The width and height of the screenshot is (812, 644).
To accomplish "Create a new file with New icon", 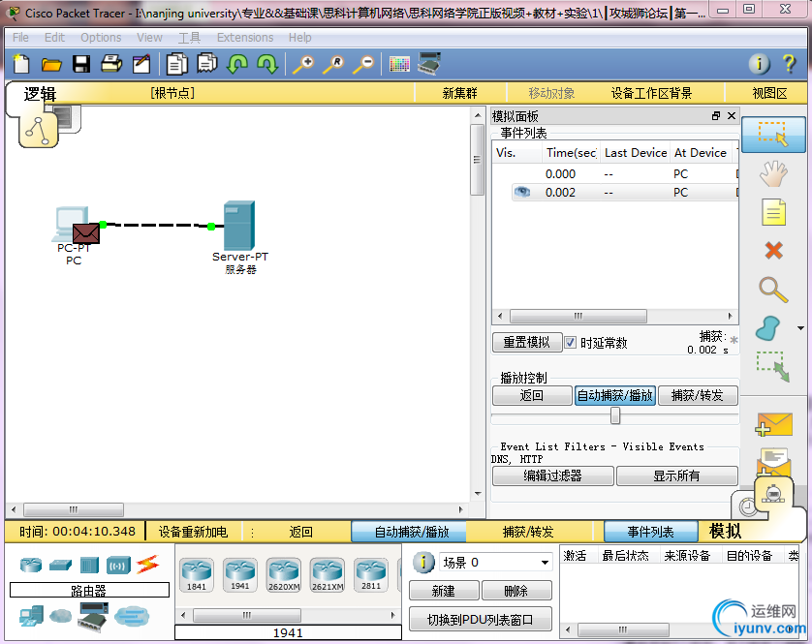I will coord(20,64).
